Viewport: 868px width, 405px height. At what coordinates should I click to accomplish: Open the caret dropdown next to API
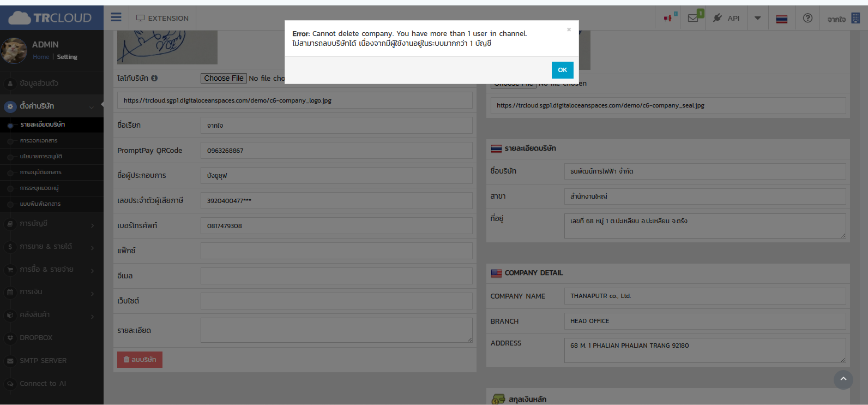tap(757, 18)
